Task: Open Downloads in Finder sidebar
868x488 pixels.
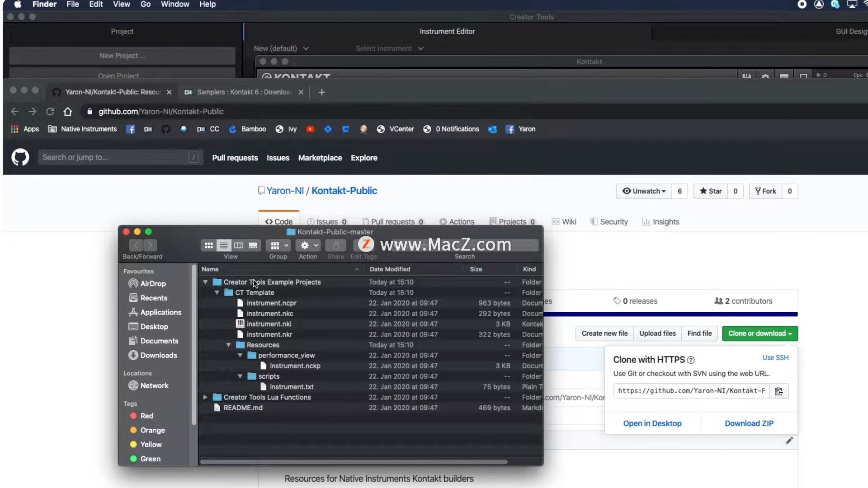Action: coord(153,356)
